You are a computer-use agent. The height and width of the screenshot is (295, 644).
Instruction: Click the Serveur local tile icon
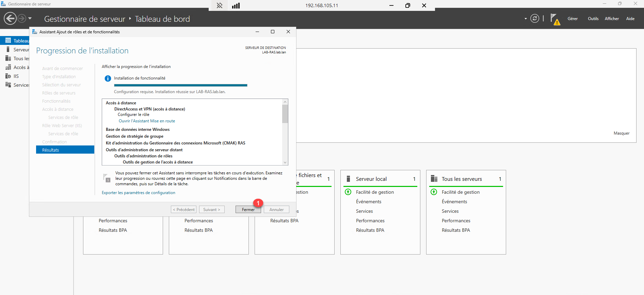[348, 179]
